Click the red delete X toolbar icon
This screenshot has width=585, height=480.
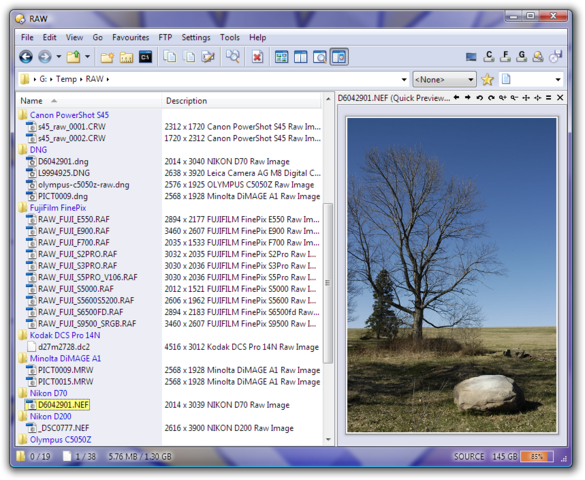pos(257,57)
